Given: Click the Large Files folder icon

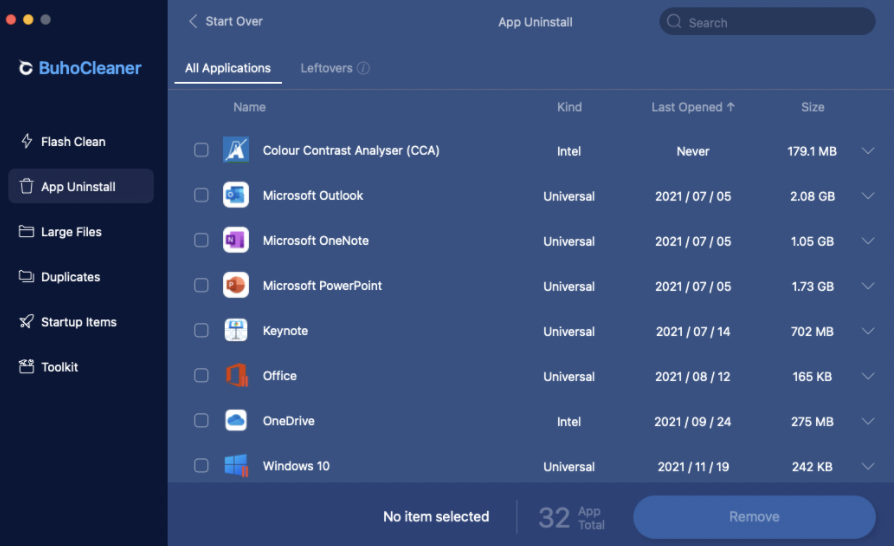Looking at the screenshot, I should point(26,231).
